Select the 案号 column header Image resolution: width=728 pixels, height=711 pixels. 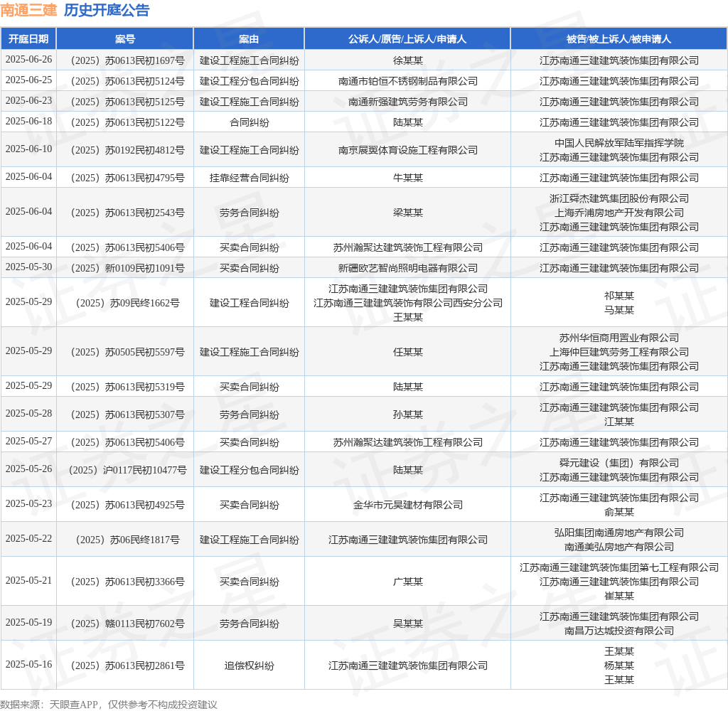click(125, 39)
